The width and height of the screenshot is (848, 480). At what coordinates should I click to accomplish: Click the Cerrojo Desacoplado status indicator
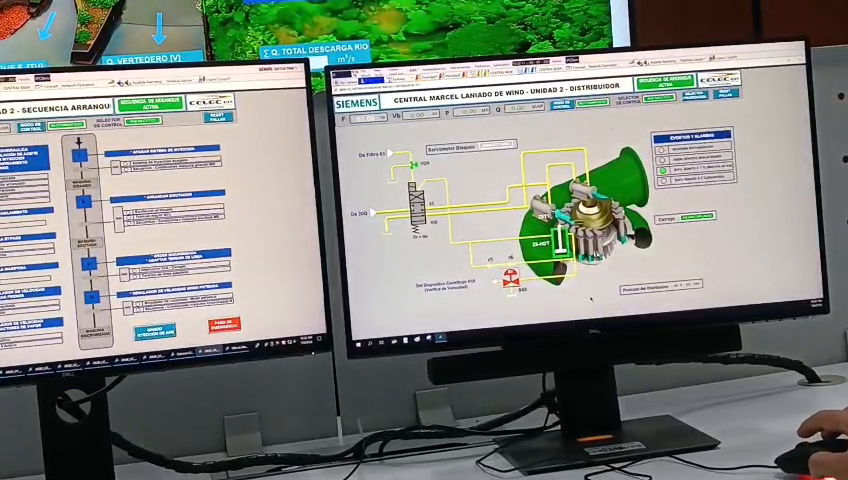point(697,217)
